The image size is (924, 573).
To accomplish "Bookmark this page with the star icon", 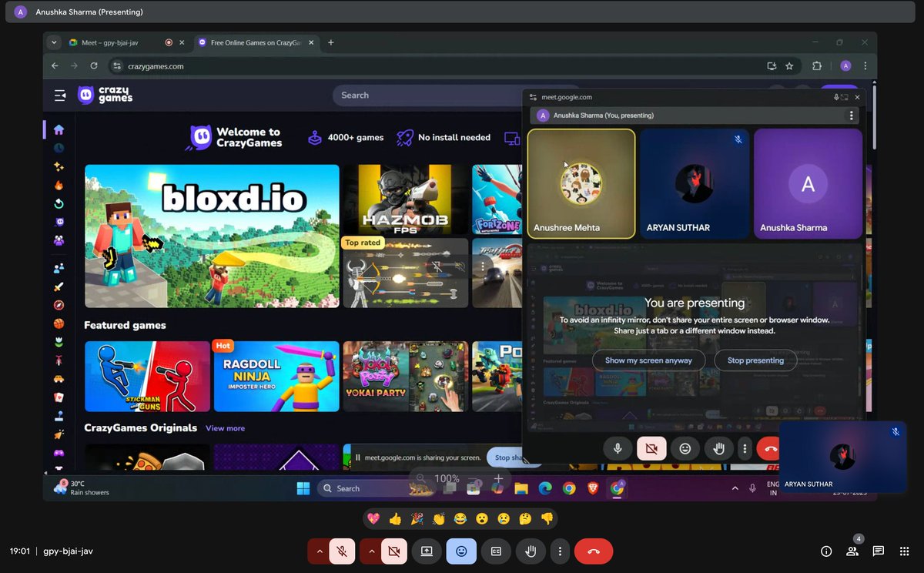I will [x=789, y=66].
